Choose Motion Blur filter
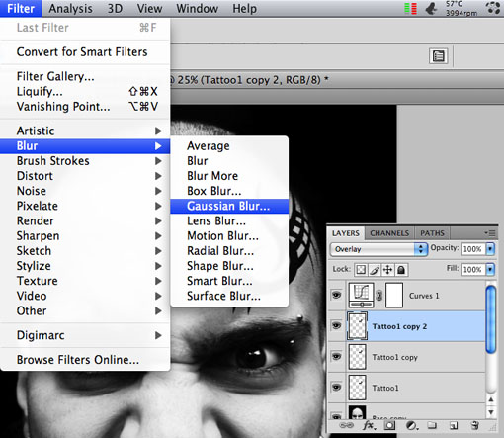 click(229, 236)
